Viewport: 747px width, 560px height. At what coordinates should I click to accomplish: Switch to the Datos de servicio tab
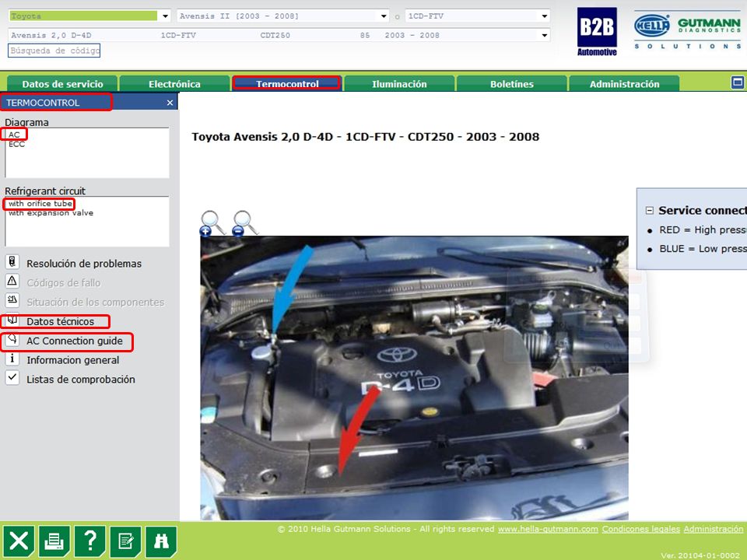pos(62,84)
